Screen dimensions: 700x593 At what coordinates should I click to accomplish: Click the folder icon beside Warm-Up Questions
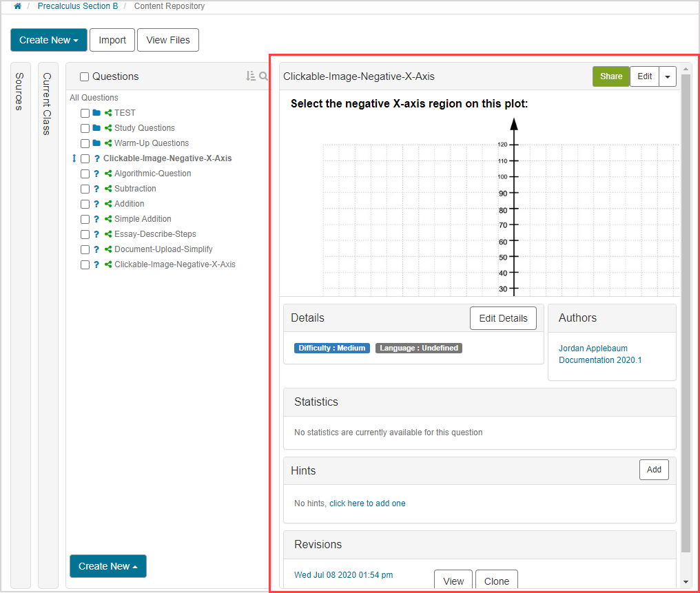tap(96, 143)
